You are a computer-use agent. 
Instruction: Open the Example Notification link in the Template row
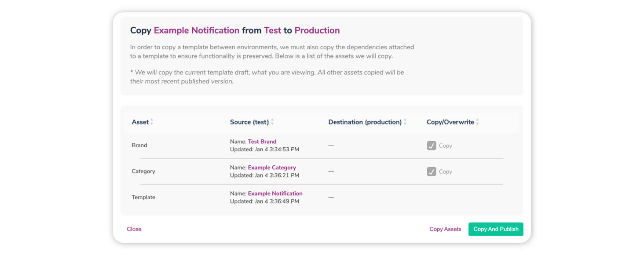[x=275, y=193]
